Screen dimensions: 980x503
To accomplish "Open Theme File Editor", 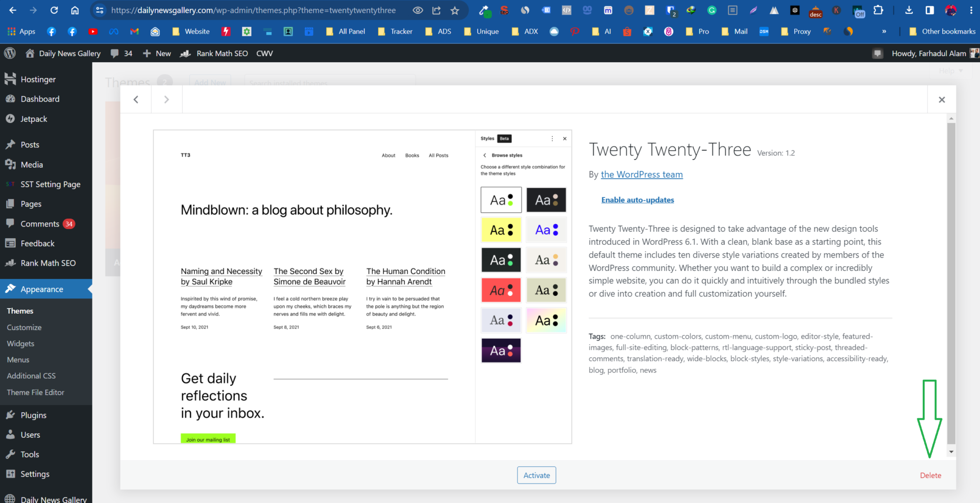I will coord(35,392).
